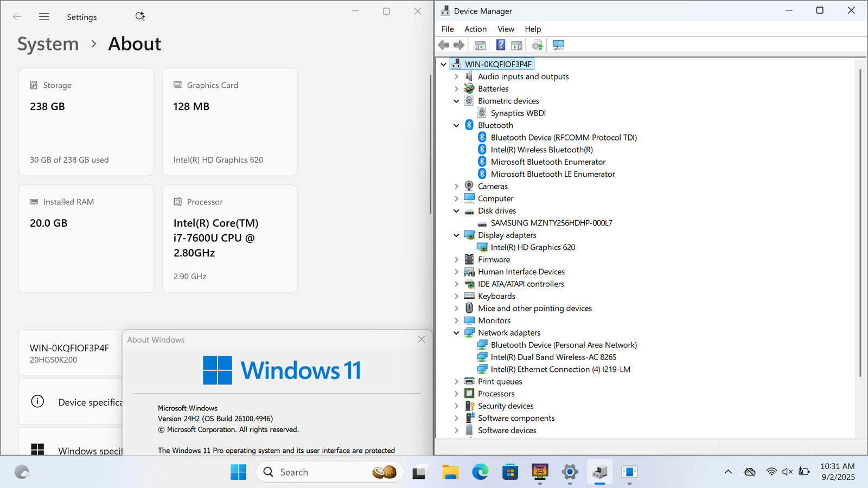Click the Update device driver toolbar icon
Screen dimensions: 868x488
click(x=537, y=45)
